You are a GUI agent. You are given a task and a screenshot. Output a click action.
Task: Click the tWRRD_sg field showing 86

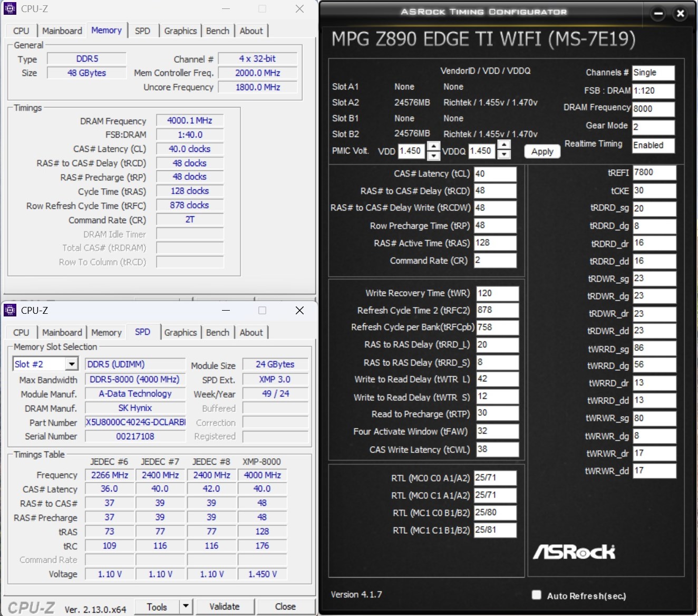(x=654, y=348)
